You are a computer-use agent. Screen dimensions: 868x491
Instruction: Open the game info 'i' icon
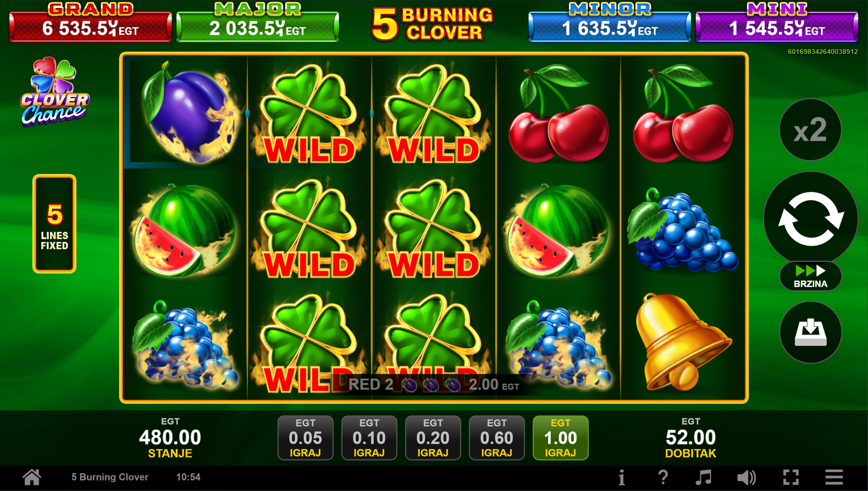pyautogui.click(x=621, y=478)
